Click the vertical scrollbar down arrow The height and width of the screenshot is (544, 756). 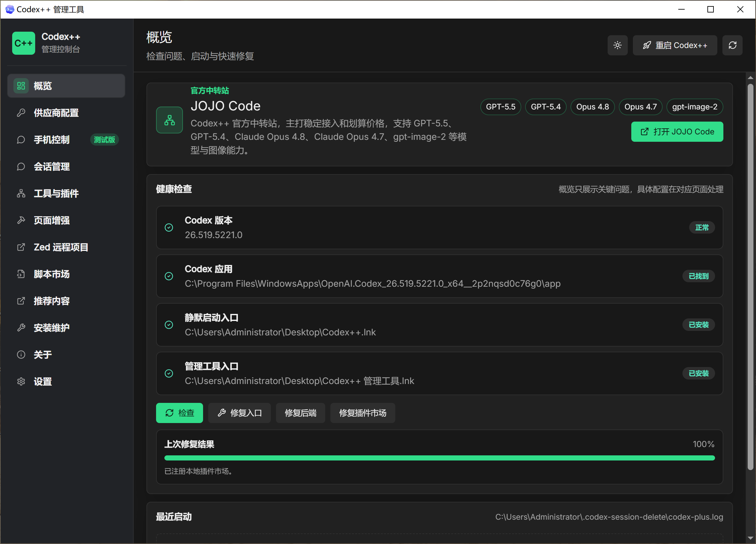pos(750,538)
